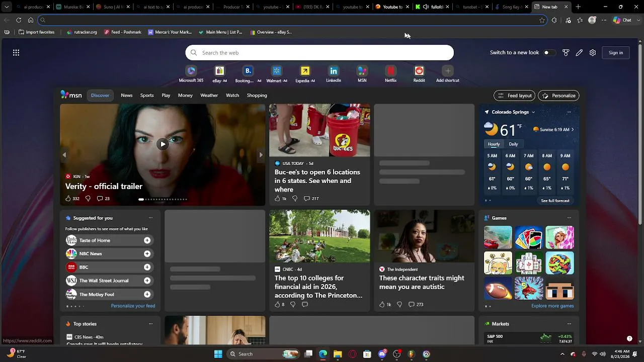644x362 pixels.
Task: Open Feed layout options
Action: [x=514, y=96]
